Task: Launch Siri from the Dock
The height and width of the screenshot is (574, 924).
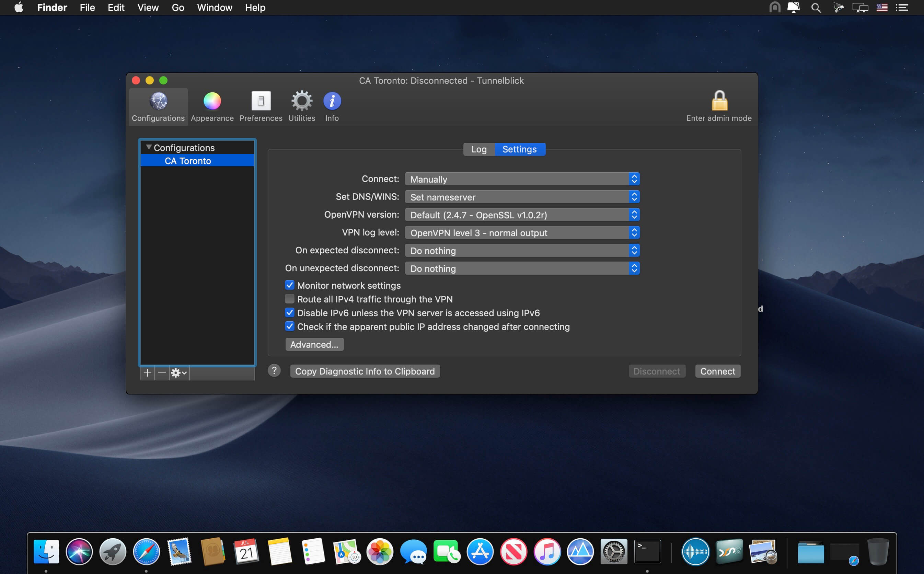Action: (79, 551)
